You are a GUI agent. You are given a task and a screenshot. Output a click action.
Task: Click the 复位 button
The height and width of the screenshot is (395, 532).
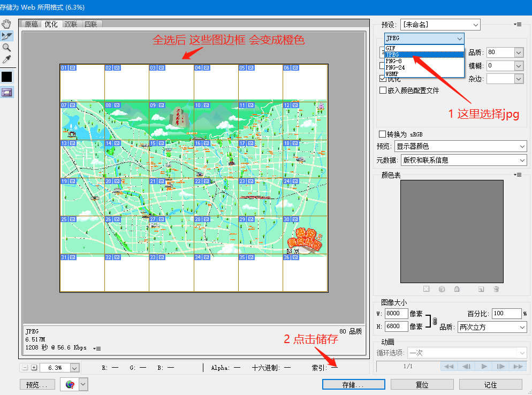click(x=422, y=384)
